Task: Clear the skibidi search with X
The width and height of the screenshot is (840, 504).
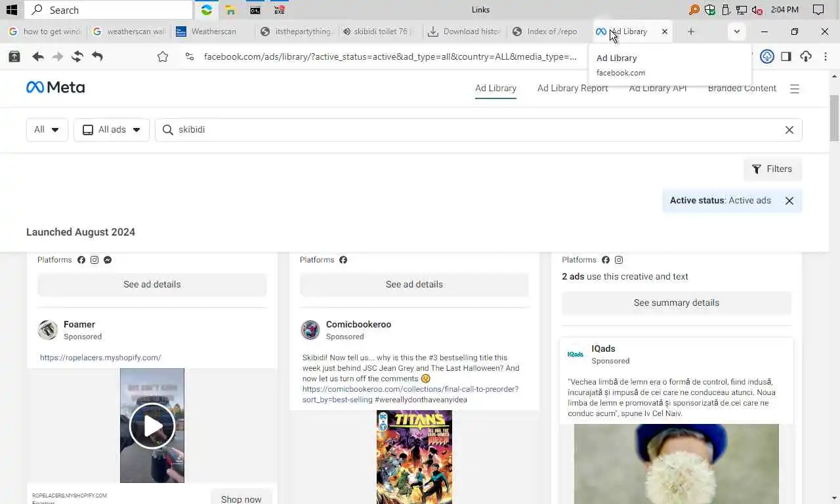Action: pos(789,130)
